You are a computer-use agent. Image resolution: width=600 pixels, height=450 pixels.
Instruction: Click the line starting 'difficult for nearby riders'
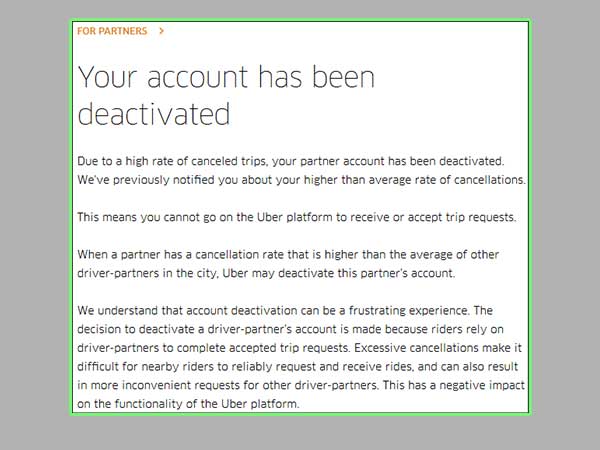pos(297,367)
